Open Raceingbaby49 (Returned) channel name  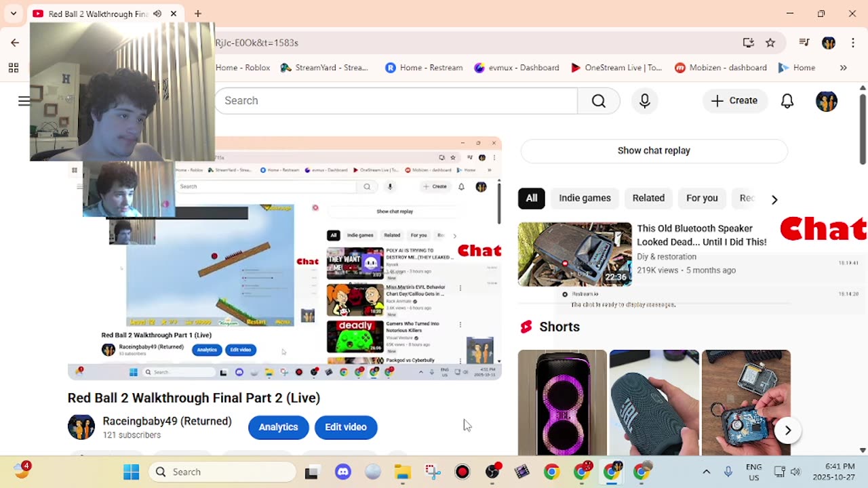[x=167, y=421]
